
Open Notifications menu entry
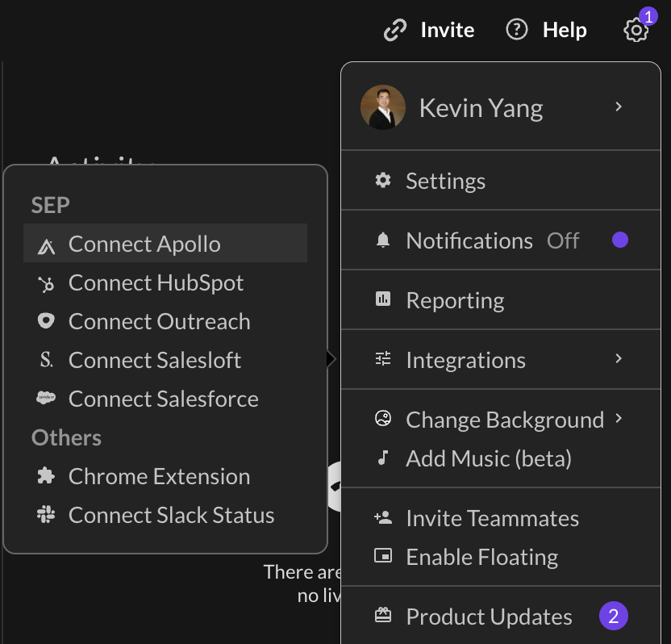[x=501, y=240]
